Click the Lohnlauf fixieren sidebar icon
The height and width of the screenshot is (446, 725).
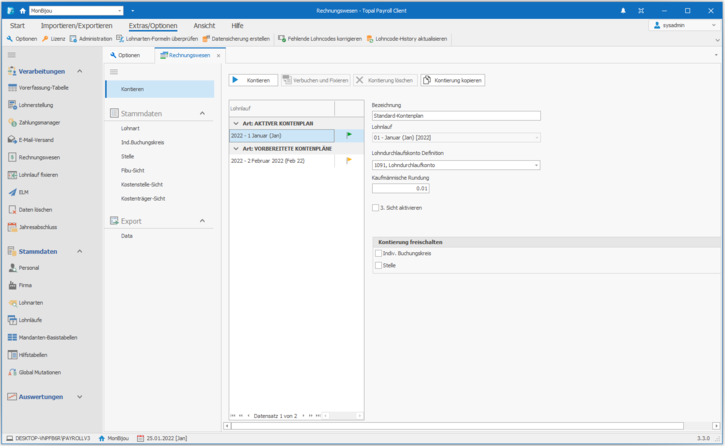point(12,174)
